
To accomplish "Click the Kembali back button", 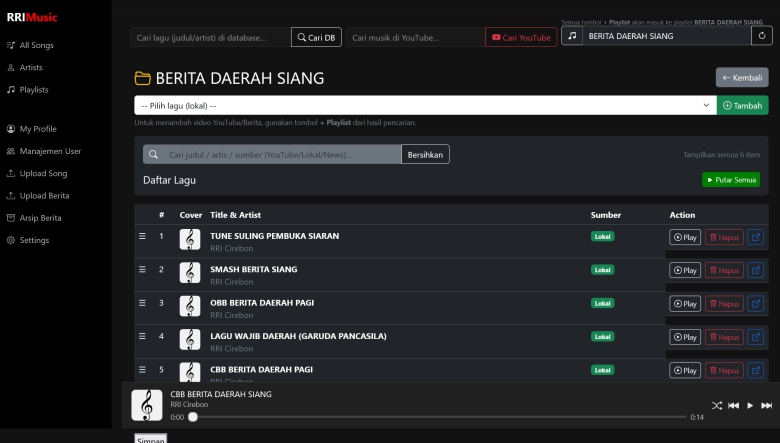I will pyautogui.click(x=742, y=78).
